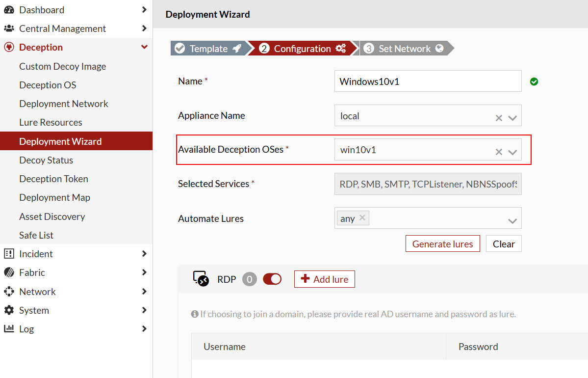Click the Incident sidebar icon
Screen dimensions: 588x378
coord(9,254)
